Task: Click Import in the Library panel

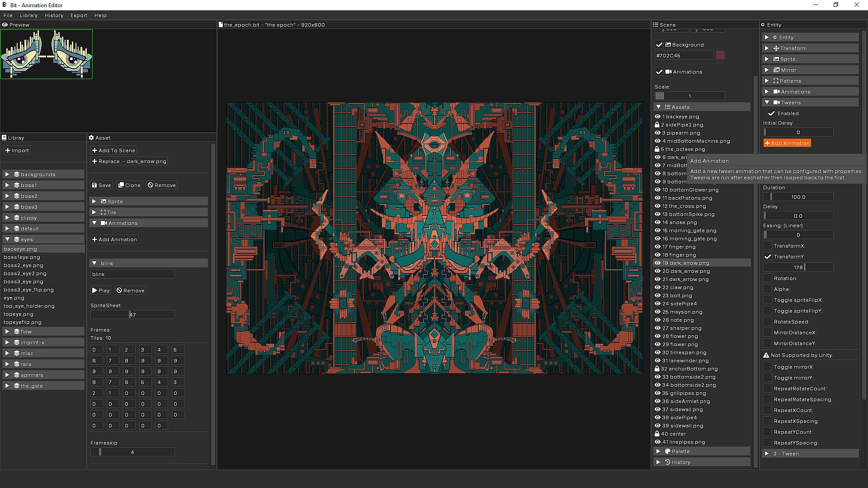Action: tap(17, 150)
